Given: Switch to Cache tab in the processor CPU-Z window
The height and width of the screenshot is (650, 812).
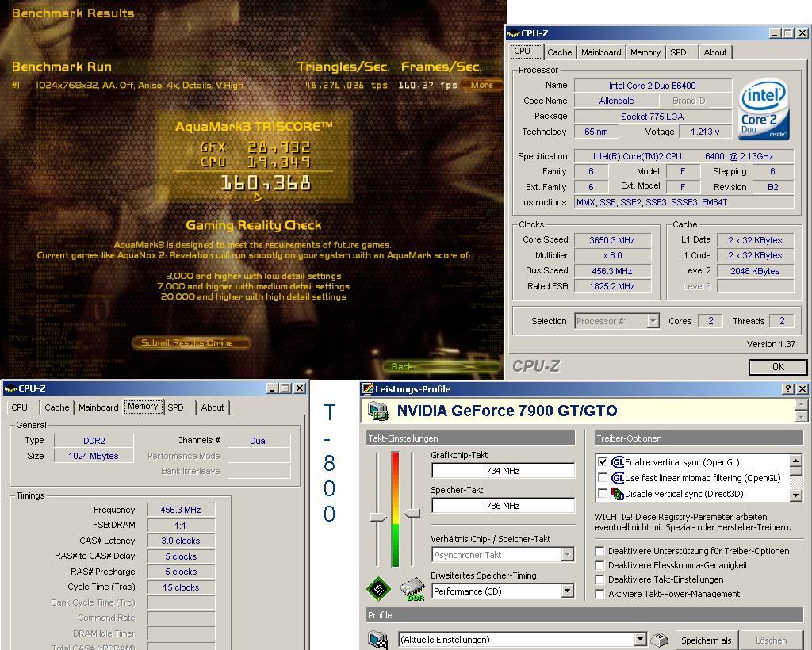Looking at the screenshot, I should click(x=559, y=52).
